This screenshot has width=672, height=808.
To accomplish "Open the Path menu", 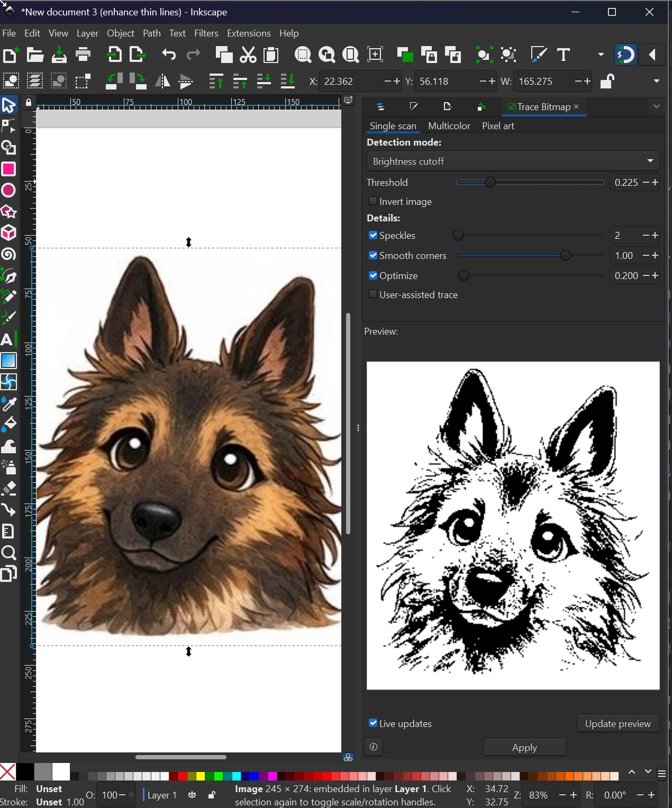I will pos(151,33).
